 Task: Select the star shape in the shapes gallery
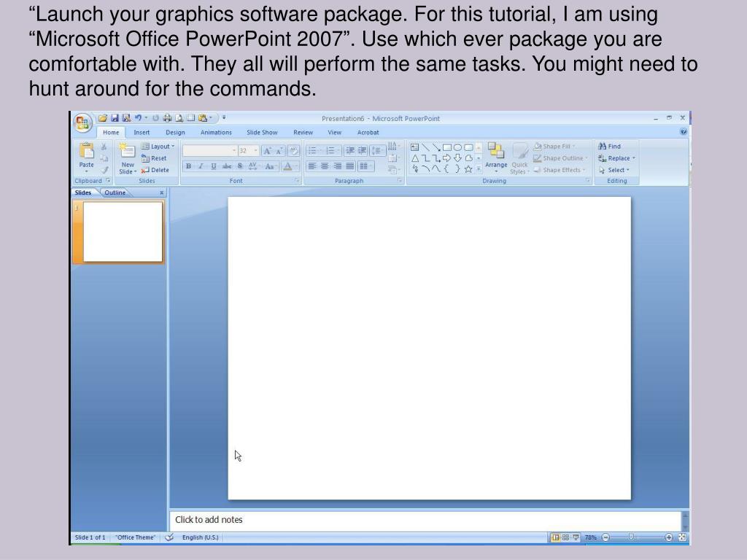click(468, 169)
